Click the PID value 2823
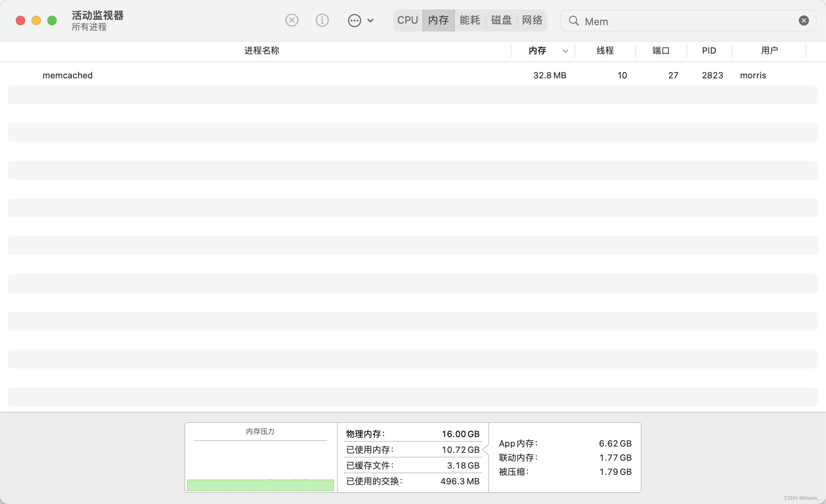This screenshot has width=826, height=504. tap(713, 75)
